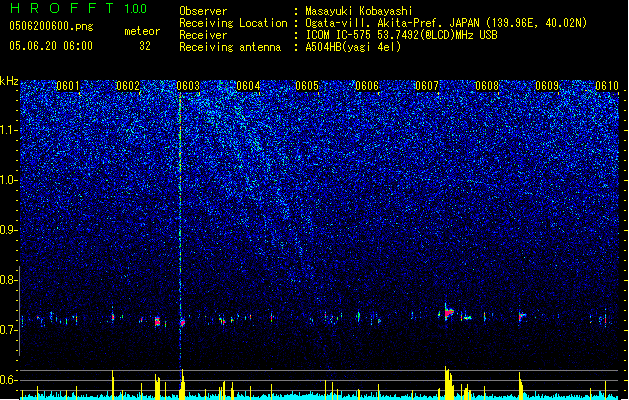Click the 0610 time marker
The height and width of the screenshot is (400, 629).
point(607,86)
